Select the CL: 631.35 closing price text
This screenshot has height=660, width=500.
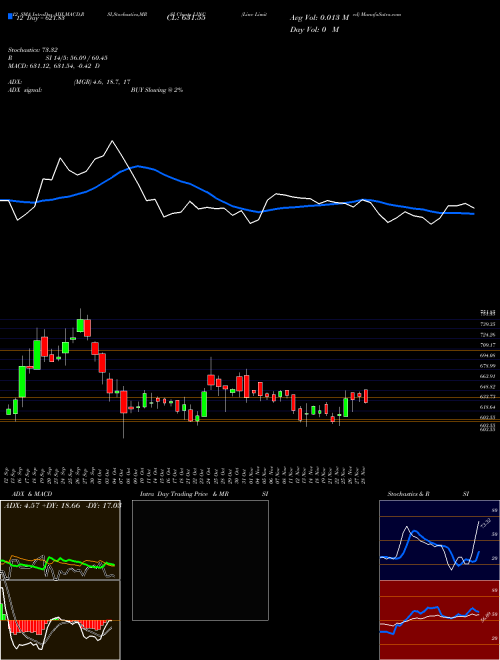pos(188,18)
